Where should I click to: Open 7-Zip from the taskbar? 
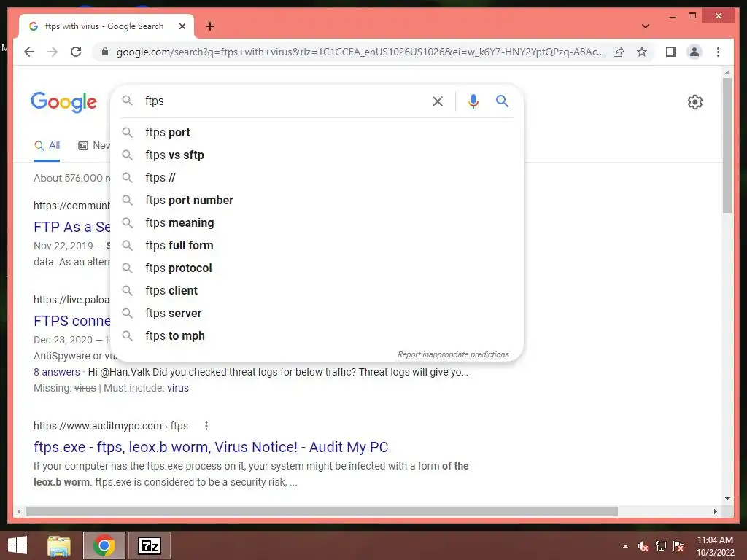[x=150, y=545]
